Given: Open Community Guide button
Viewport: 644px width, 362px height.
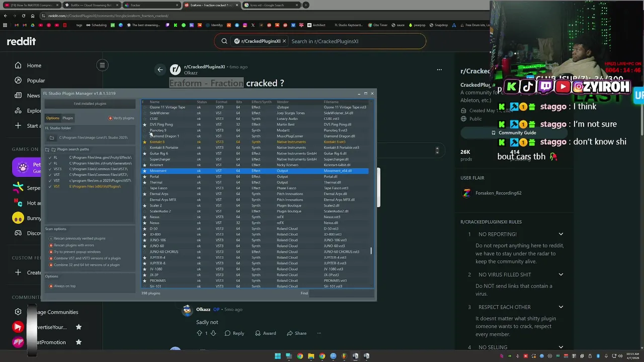Looking at the screenshot, I should point(514,133).
